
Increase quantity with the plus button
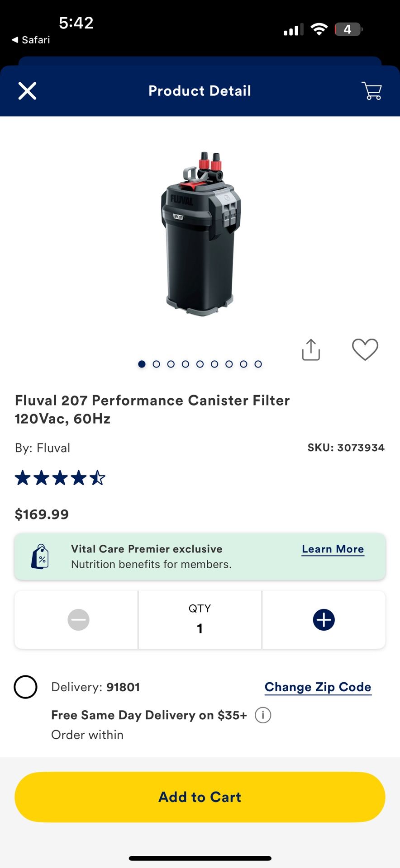point(324,619)
